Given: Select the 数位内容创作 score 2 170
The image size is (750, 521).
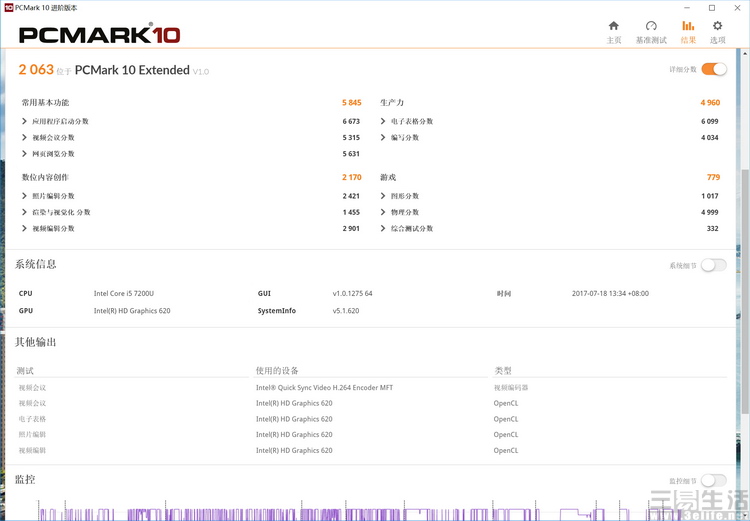Looking at the screenshot, I should tap(352, 177).
